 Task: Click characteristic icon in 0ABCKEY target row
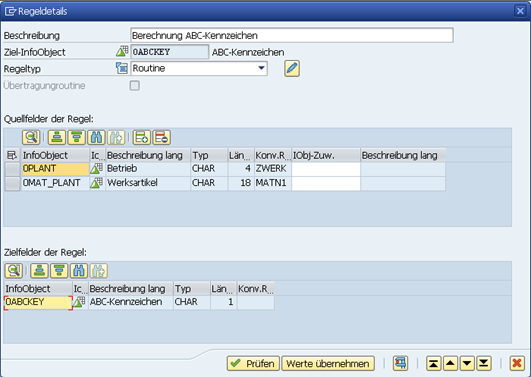click(x=80, y=302)
